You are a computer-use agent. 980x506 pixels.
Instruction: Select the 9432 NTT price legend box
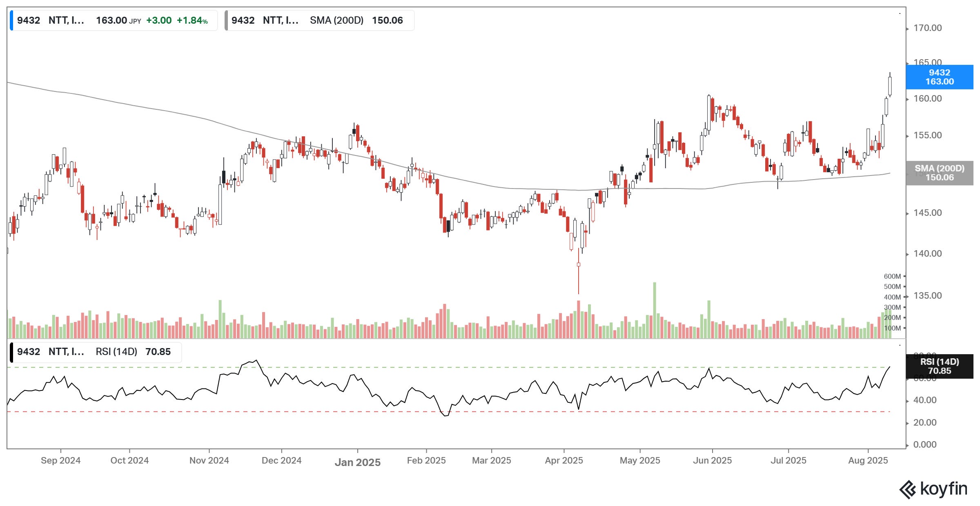tap(114, 20)
